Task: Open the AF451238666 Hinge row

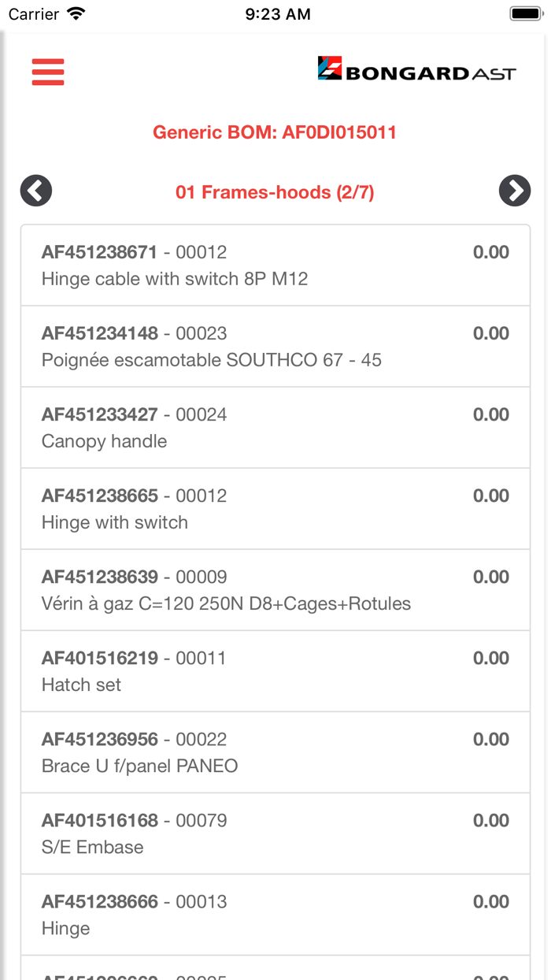Action: 275,915
